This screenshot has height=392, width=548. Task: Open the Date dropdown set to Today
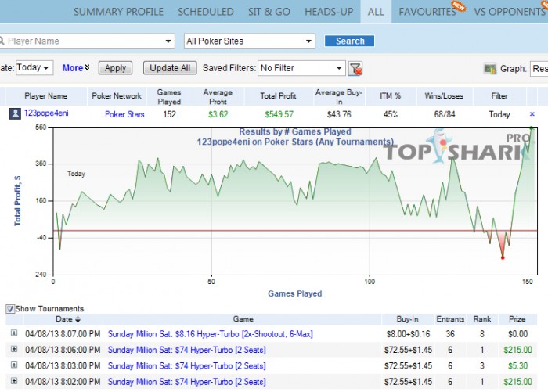coord(34,67)
